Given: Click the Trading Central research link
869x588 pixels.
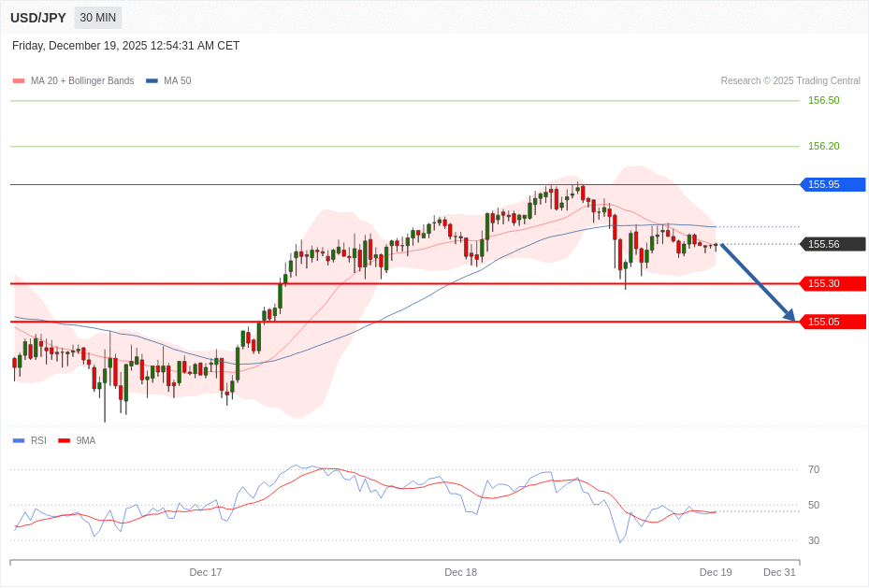Looking at the screenshot, I should pyautogui.click(x=791, y=80).
